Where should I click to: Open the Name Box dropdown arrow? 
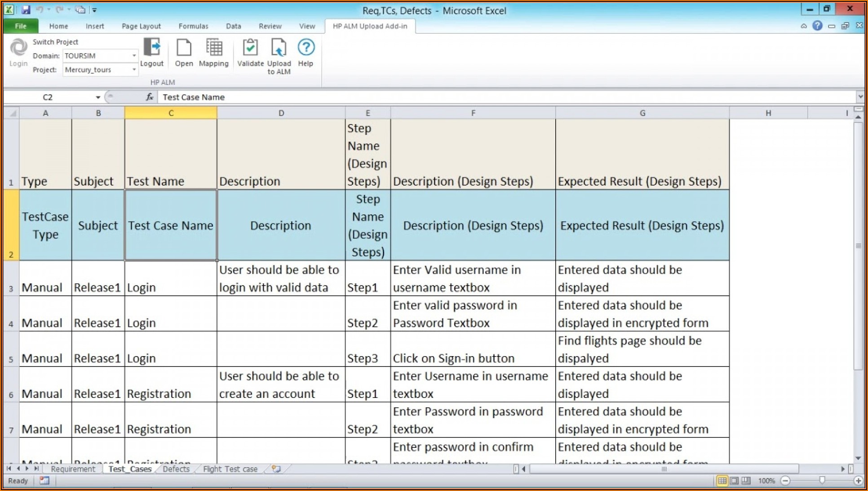97,97
